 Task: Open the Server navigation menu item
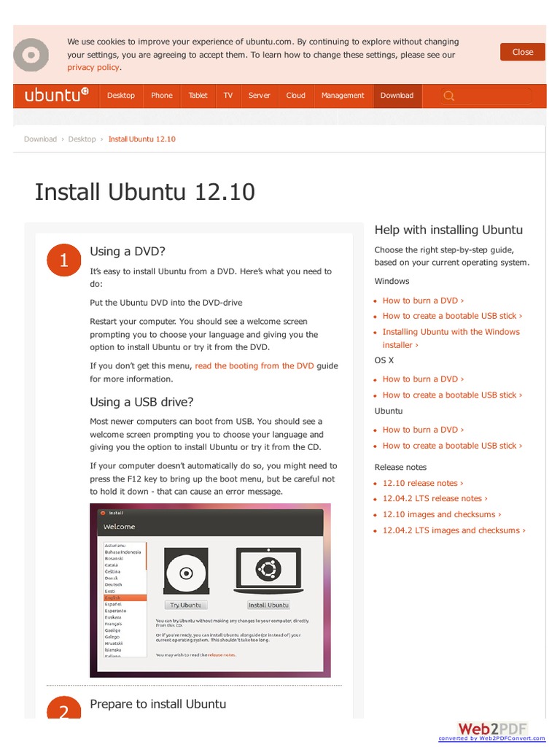click(259, 96)
